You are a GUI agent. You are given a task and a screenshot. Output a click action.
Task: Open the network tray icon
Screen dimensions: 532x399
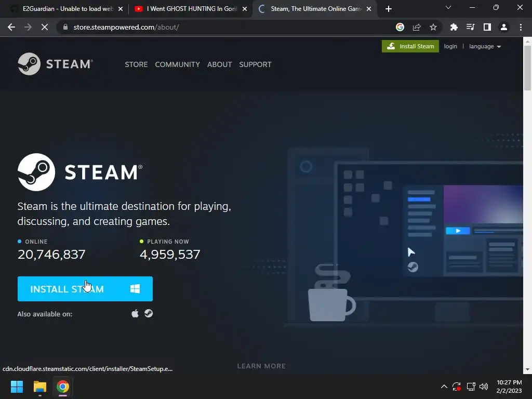(471, 387)
